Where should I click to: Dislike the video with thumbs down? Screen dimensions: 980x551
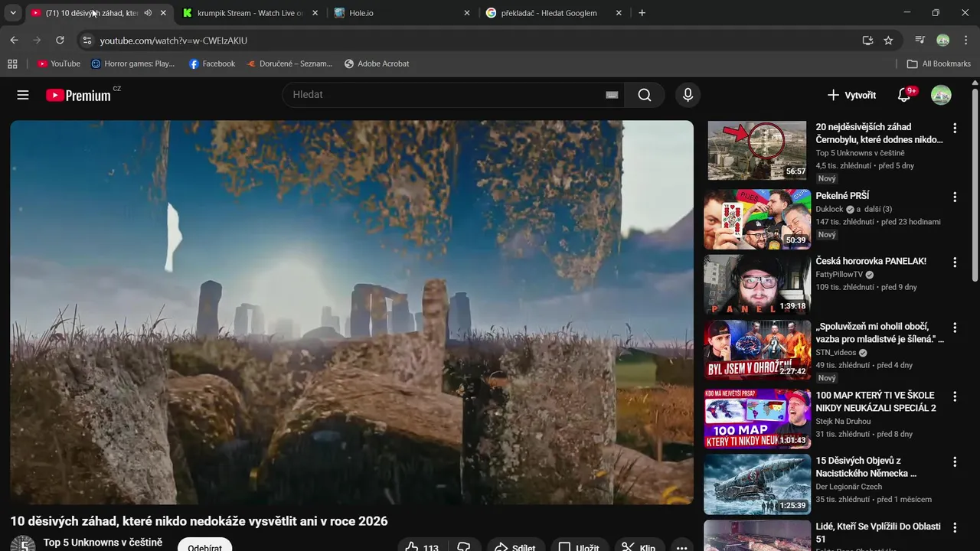[464, 547]
